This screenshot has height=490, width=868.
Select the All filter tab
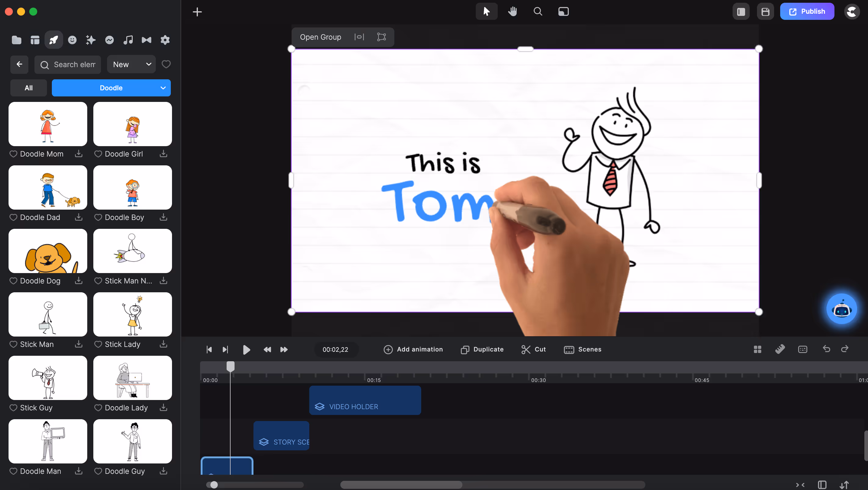[29, 88]
